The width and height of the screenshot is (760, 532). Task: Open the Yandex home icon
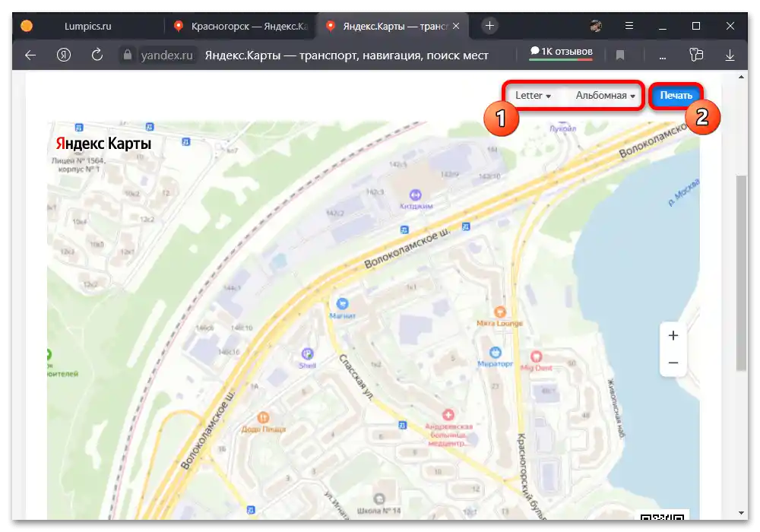tap(64, 55)
